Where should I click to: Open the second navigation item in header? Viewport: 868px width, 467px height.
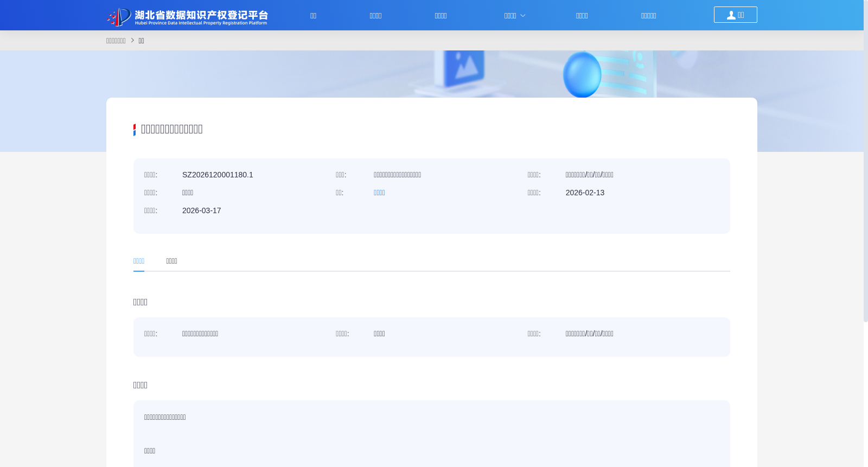[x=375, y=16]
